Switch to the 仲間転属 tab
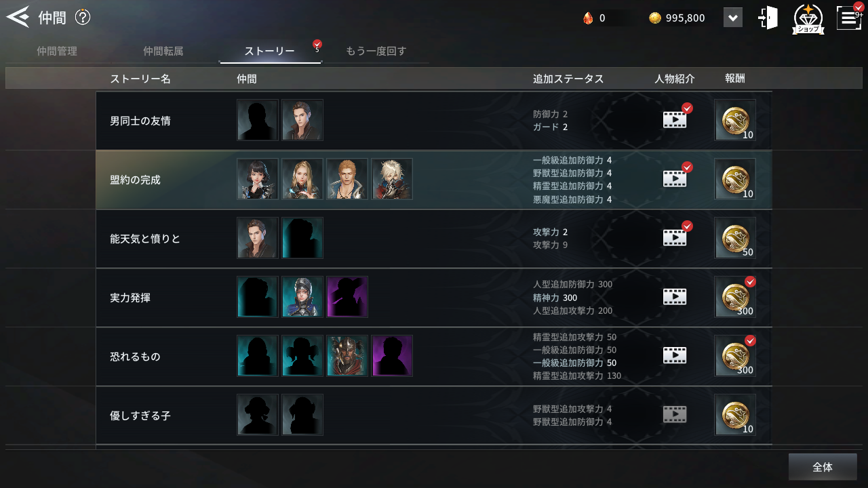Image resolution: width=868 pixels, height=488 pixels. coord(163,52)
